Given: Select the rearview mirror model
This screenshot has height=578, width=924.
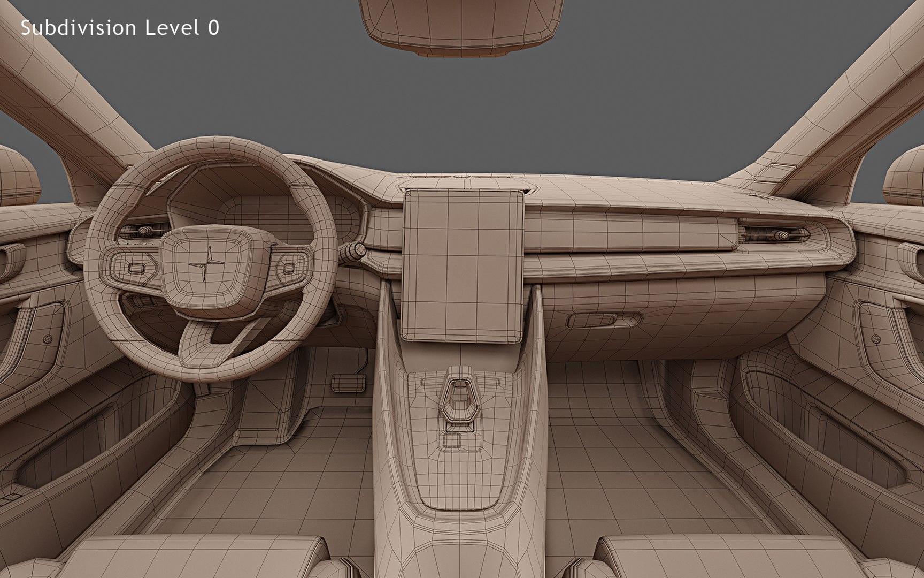Looking at the screenshot, I should pos(461,26).
